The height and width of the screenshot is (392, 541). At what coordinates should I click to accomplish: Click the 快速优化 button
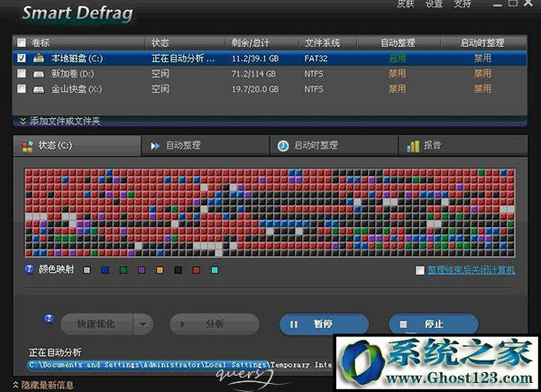tap(97, 324)
